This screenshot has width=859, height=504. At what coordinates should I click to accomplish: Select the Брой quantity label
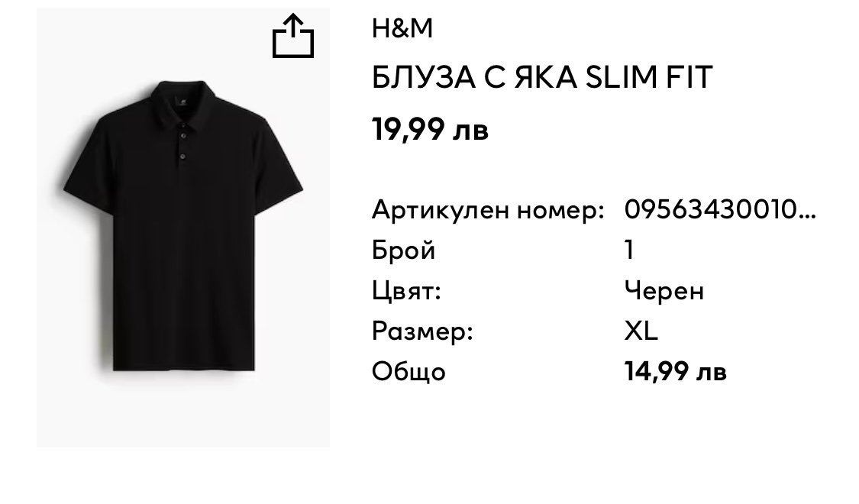pos(403,250)
